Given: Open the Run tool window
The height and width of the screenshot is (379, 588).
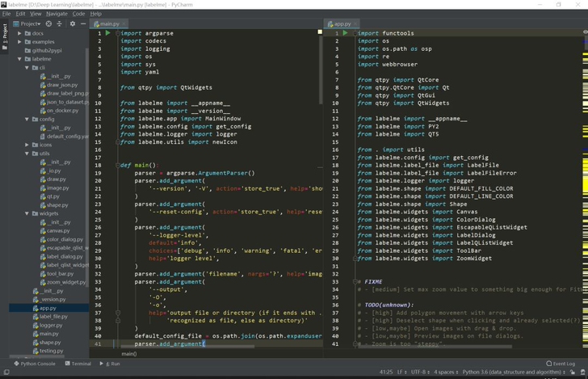Looking at the screenshot, I should point(110,364).
